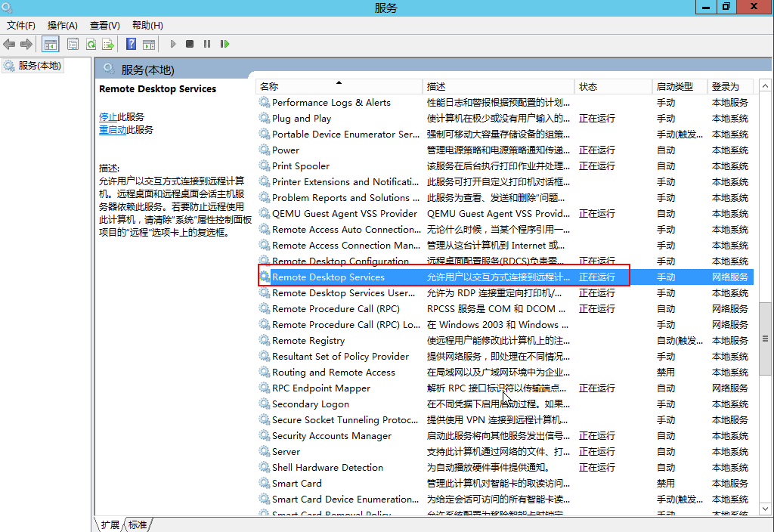The height and width of the screenshot is (532, 774).
Task: Click the 正在运行 status of Print Spooler
Action: [597, 165]
